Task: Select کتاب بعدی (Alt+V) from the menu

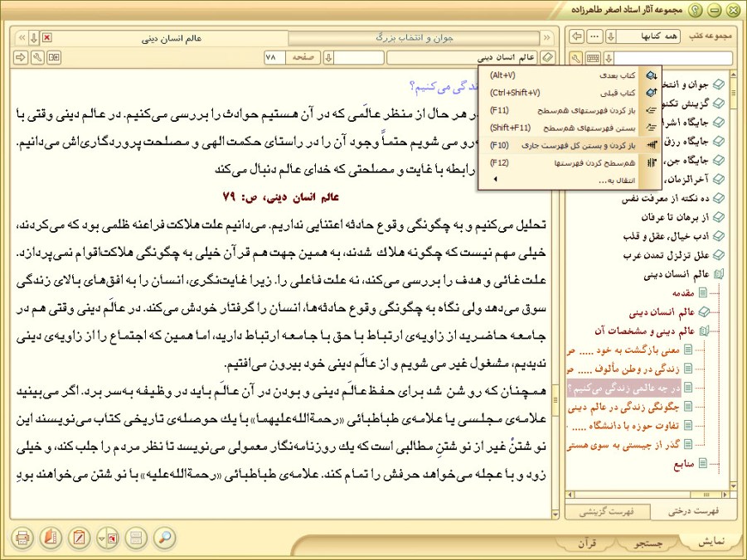Action: coord(570,75)
